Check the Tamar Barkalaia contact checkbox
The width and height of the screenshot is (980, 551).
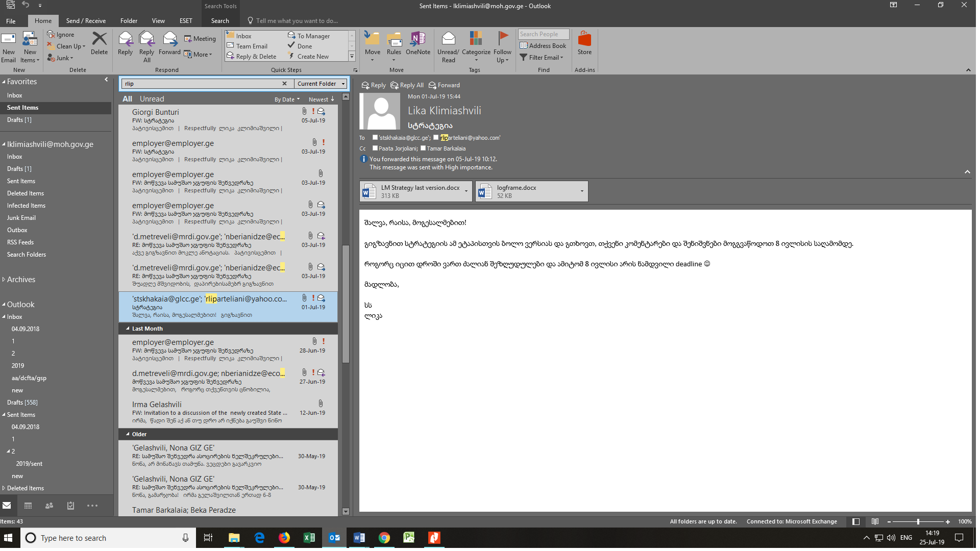[423, 148]
